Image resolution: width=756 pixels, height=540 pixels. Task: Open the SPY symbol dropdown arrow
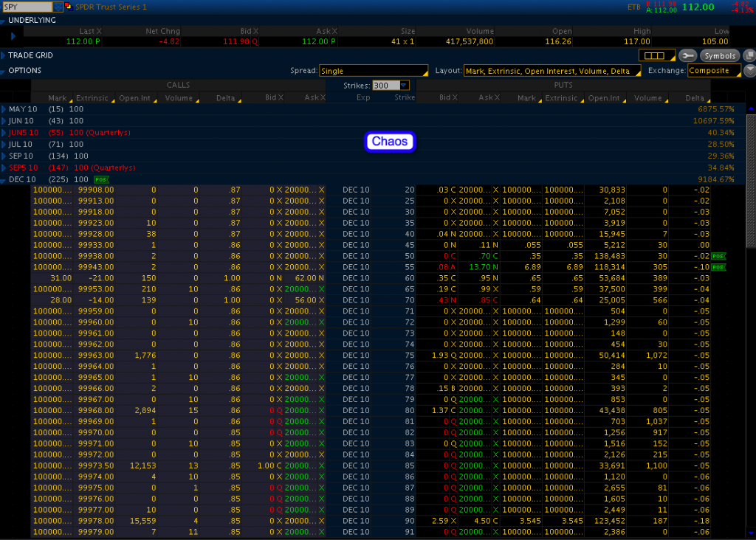58,7
